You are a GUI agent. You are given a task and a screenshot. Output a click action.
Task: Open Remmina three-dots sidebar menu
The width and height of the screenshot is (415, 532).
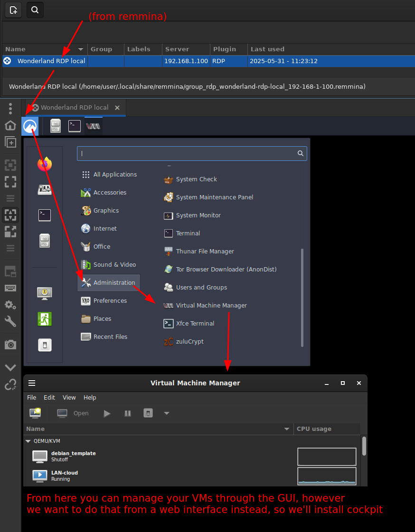click(10, 109)
